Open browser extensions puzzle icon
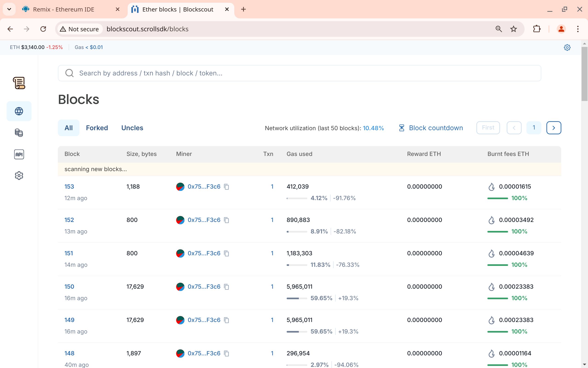The height and width of the screenshot is (368, 588). pos(537,29)
